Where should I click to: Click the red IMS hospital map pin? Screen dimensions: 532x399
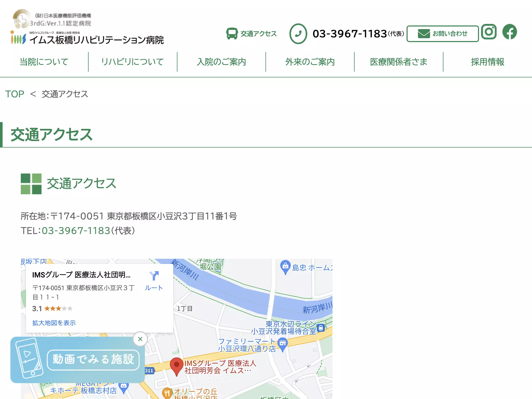[x=177, y=367]
